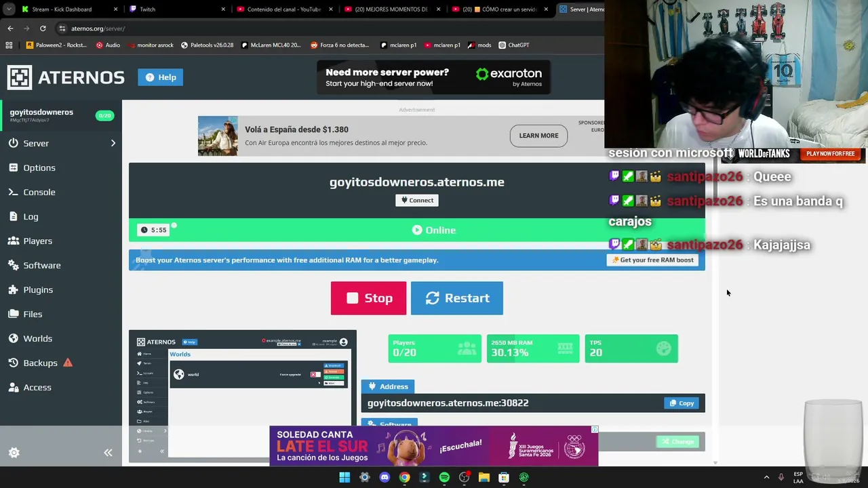
Task: Open Spotify from the taskbar
Action: (444, 477)
